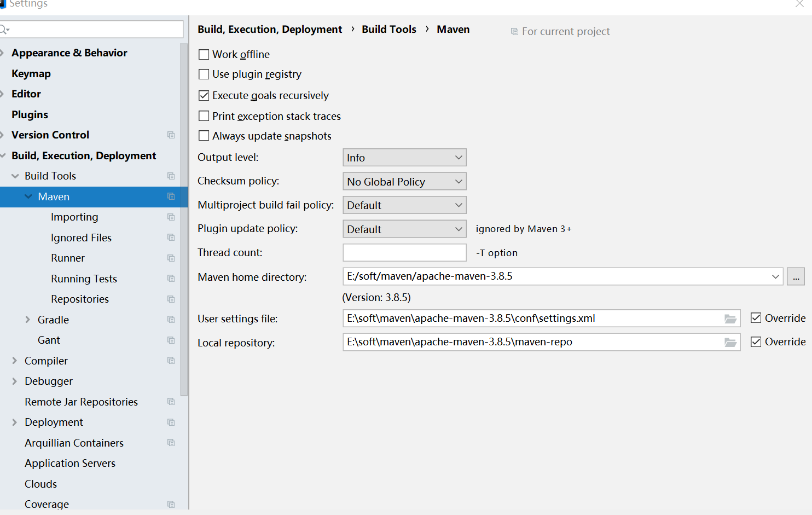Viewport: 812px width, 515px height.
Task: Select Runner under Maven settings
Action: pos(68,258)
